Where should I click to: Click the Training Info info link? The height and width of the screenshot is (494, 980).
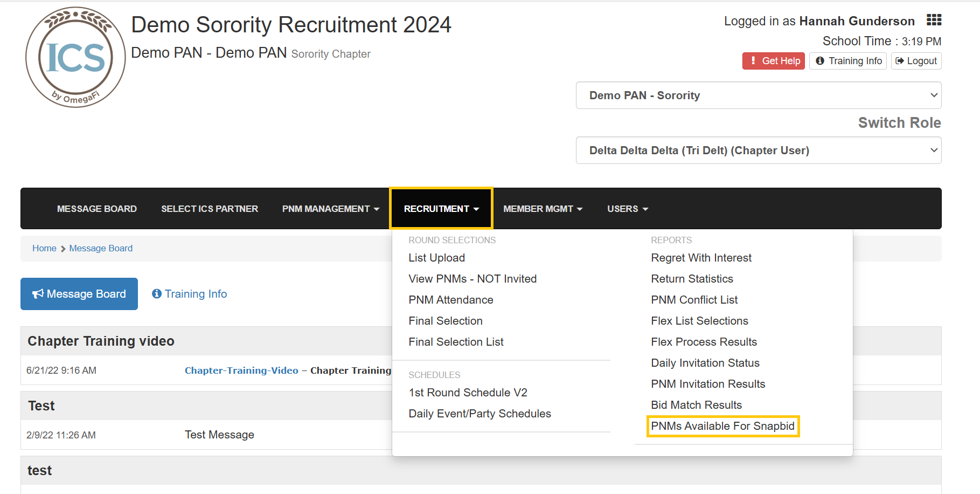190,294
